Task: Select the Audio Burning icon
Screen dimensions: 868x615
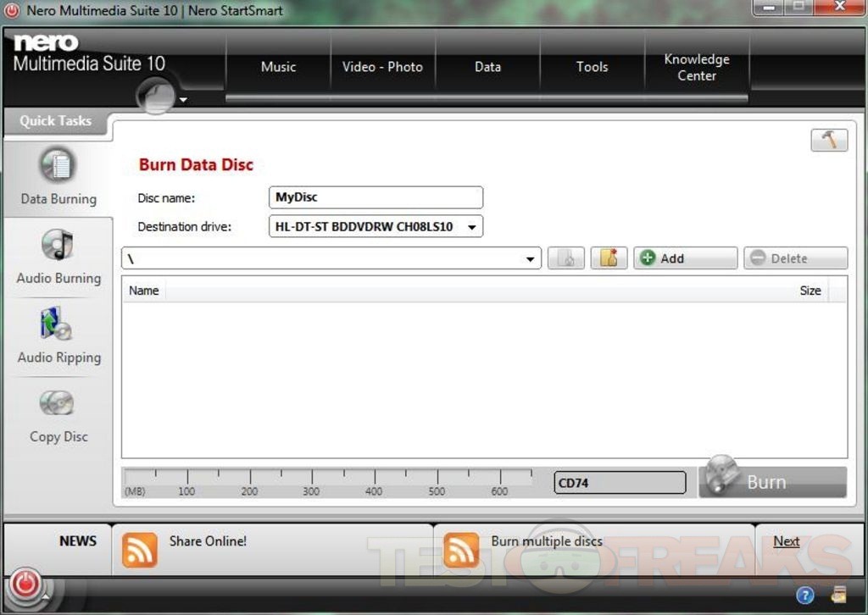Action: [x=58, y=245]
